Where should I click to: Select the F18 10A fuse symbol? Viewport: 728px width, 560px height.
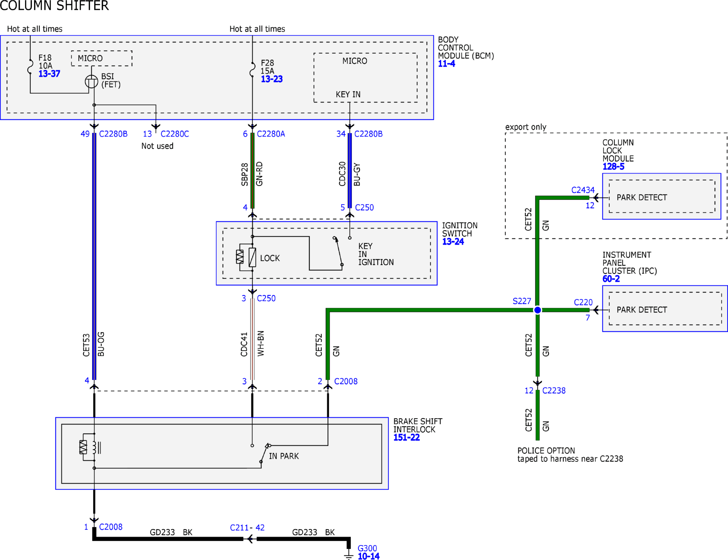[30, 67]
